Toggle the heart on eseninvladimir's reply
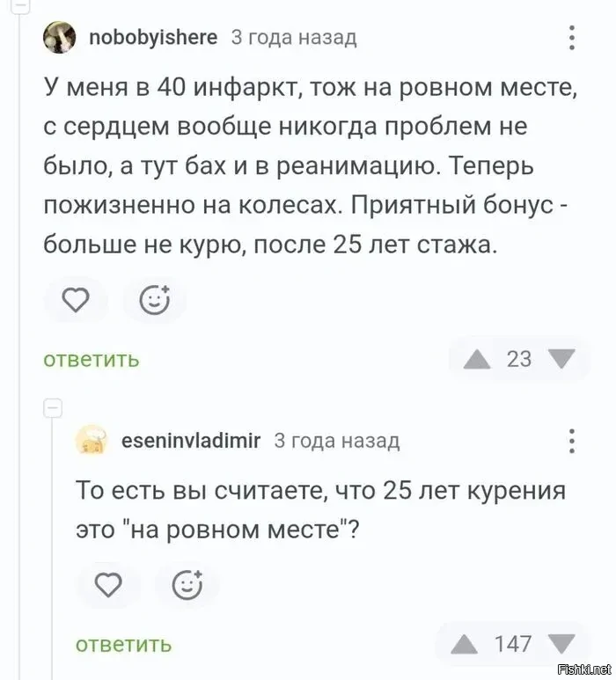Viewport: 616px width, 680px height. [x=107, y=584]
